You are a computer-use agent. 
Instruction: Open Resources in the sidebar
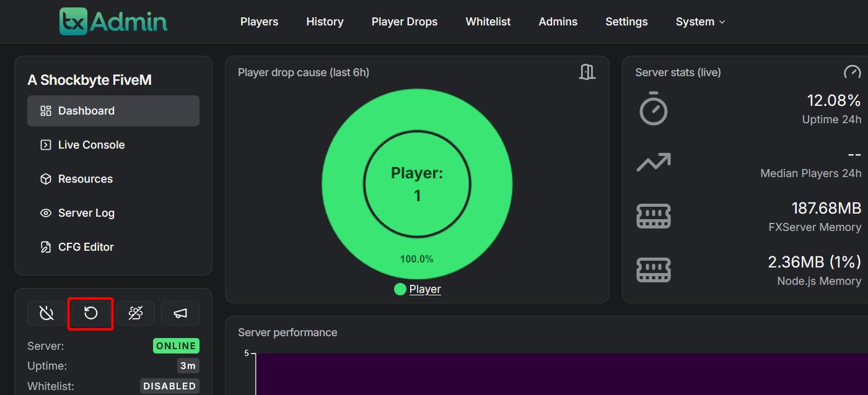tap(113, 179)
